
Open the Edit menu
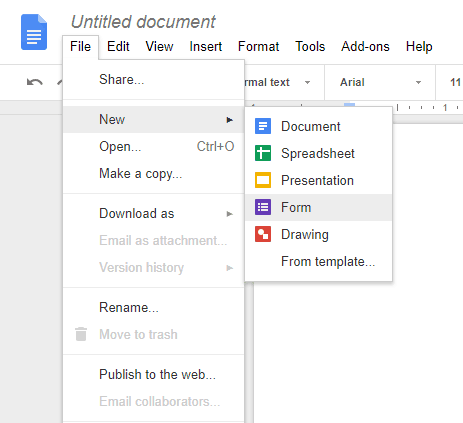tap(118, 46)
